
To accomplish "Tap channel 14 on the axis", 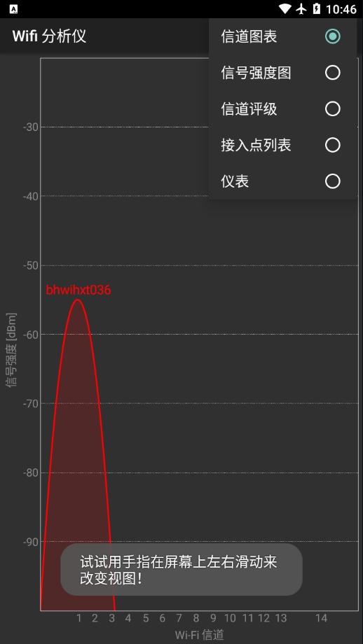I will (x=321, y=617).
